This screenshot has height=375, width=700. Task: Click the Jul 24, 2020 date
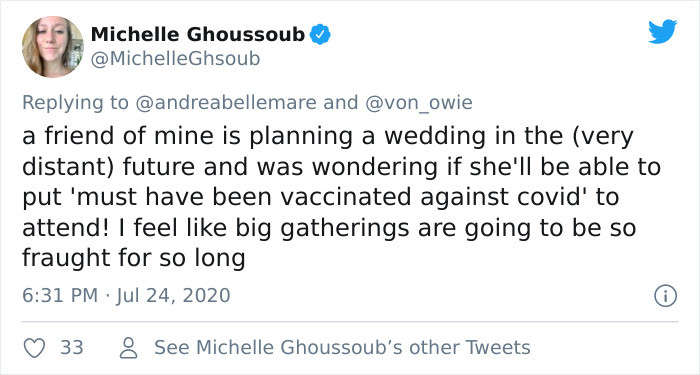click(173, 296)
